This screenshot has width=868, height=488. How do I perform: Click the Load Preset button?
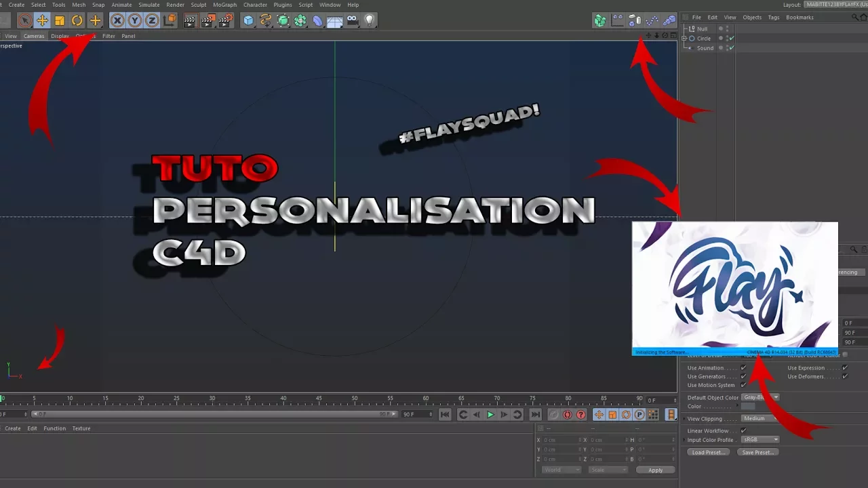click(707, 452)
